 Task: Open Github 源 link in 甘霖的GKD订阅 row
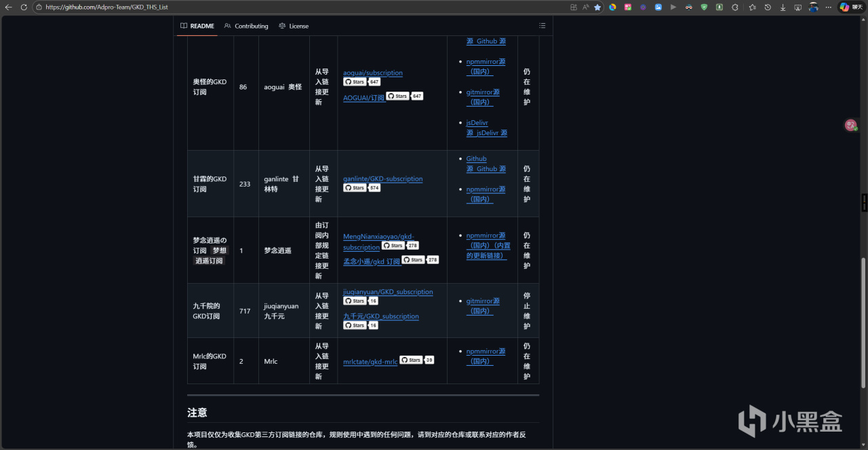486,164
